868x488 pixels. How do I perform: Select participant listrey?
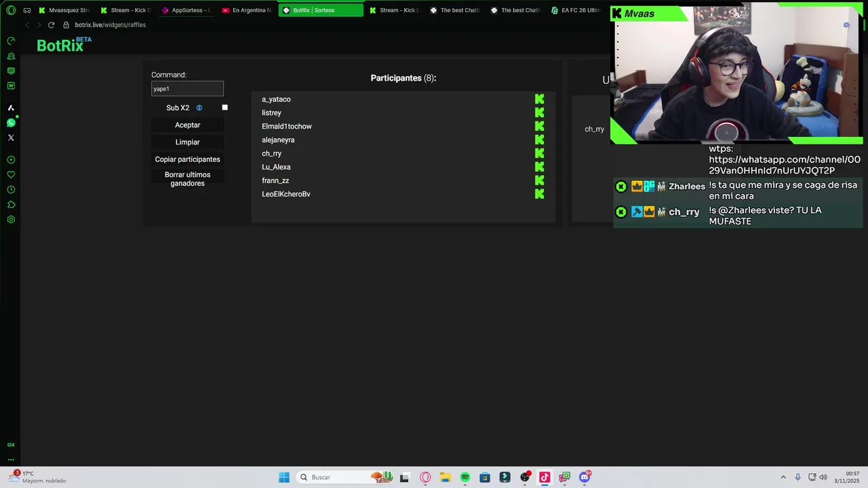271,113
